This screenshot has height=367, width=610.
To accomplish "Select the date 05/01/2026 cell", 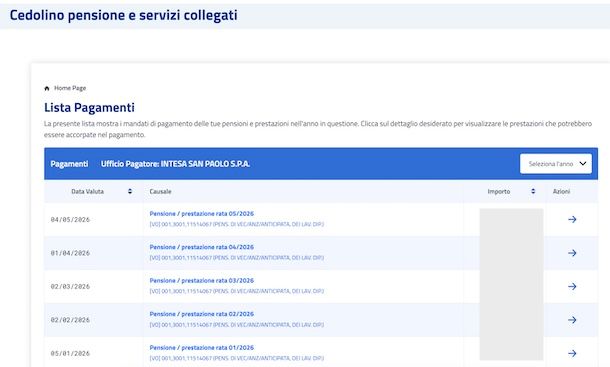I will 70,354.
